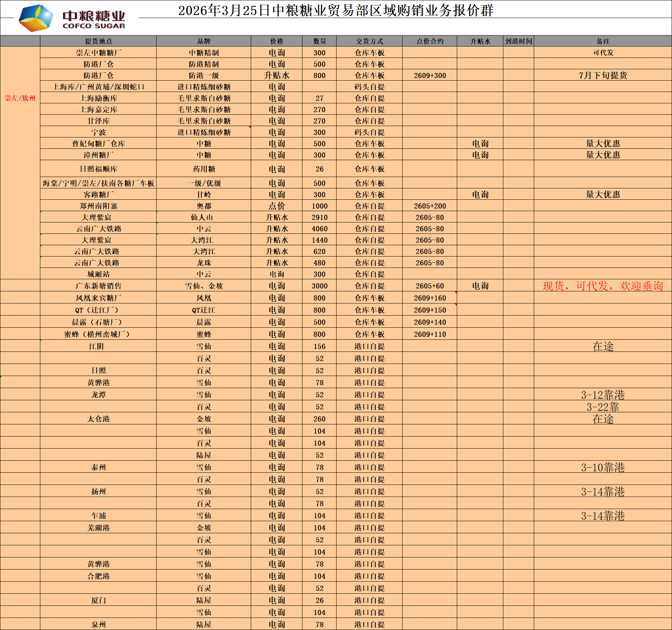Click the red 崇左/钦州 region cell
Screen dimensions: 672x630
coord(20,98)
